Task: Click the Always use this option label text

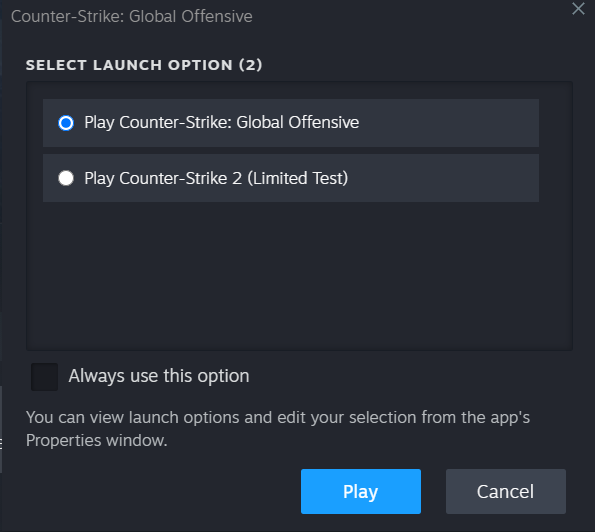Action: (159, 376)
